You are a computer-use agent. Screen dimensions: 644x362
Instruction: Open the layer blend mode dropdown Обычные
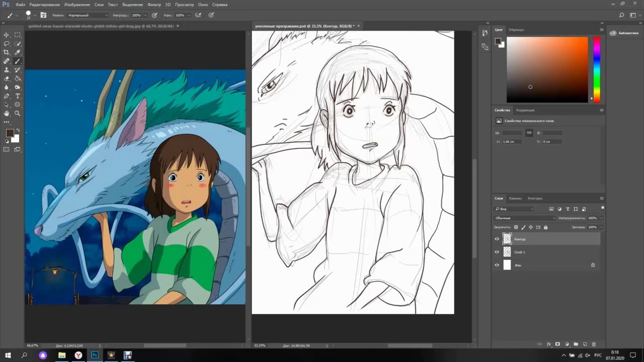(525, 218)
